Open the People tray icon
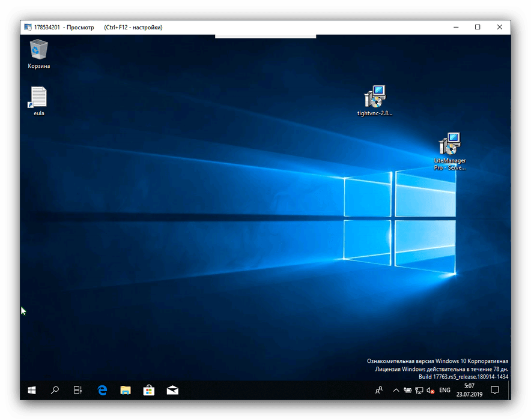The image size is (531, 420). click(x=379, y=390)
